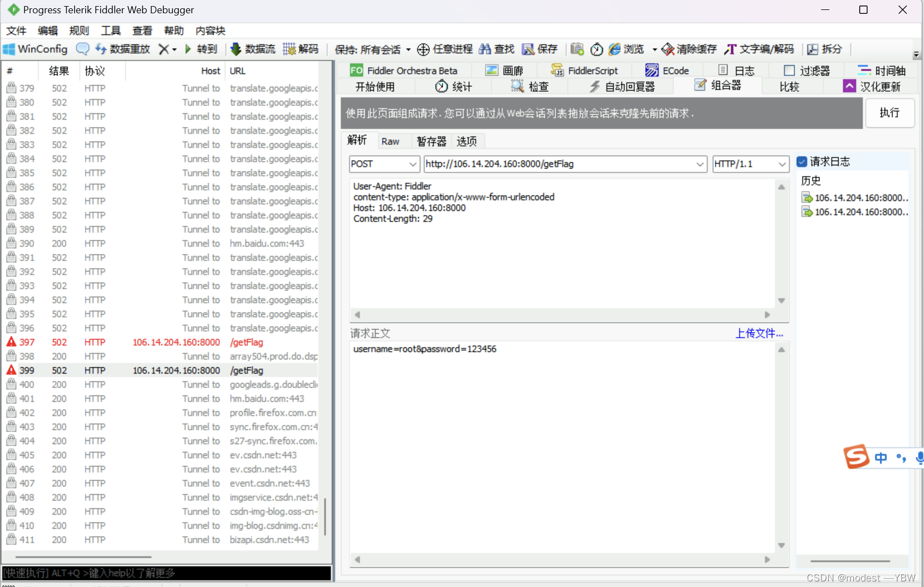
Task: Open the 文字编/解码 text wizard icon
Action: click(x=730, y=49)
